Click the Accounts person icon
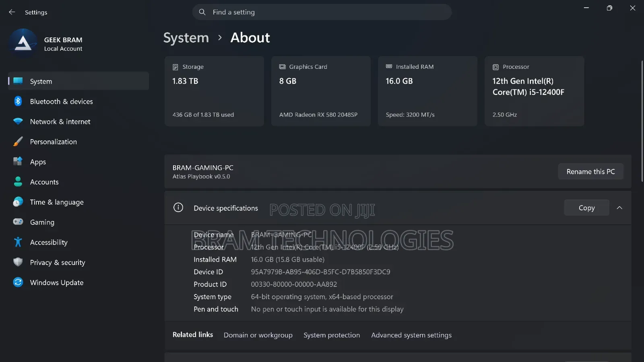This screenshot has width=644, height=362. 18,182
